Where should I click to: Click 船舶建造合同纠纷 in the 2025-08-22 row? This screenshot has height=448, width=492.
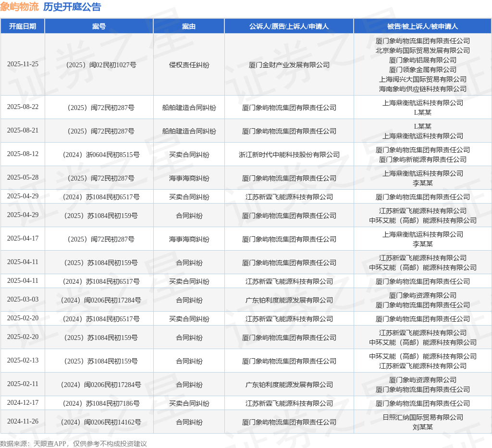pyautogui.click(x=189, y=108)
